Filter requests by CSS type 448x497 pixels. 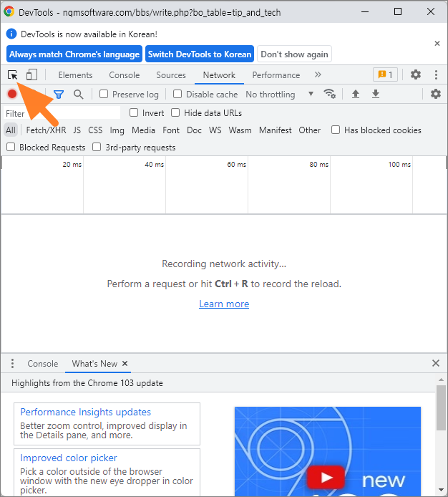tap(95, 130)
